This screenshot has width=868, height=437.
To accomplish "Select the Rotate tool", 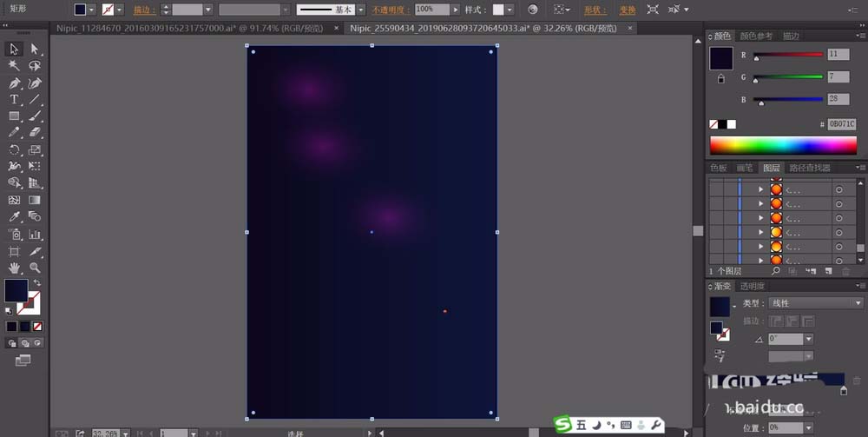I will [x=14, y=149].
